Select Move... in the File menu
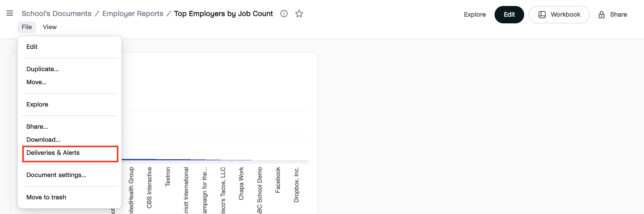 pos(70,82)
